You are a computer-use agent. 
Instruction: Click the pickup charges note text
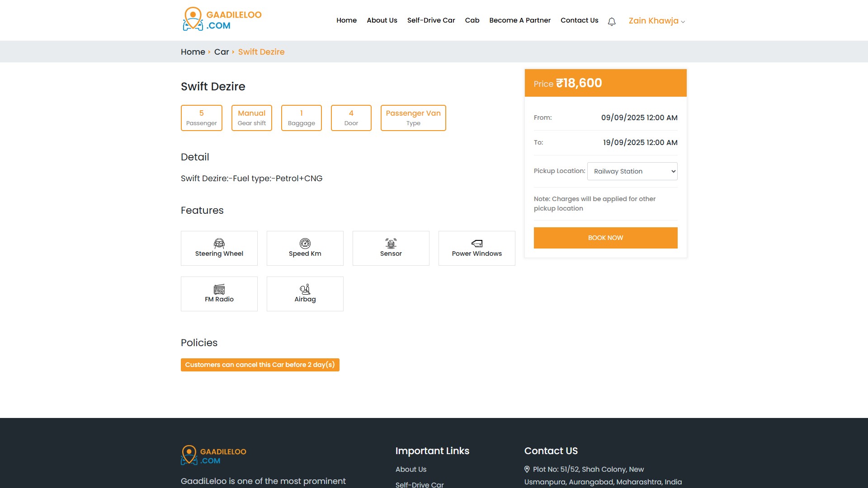pos(594,203)
